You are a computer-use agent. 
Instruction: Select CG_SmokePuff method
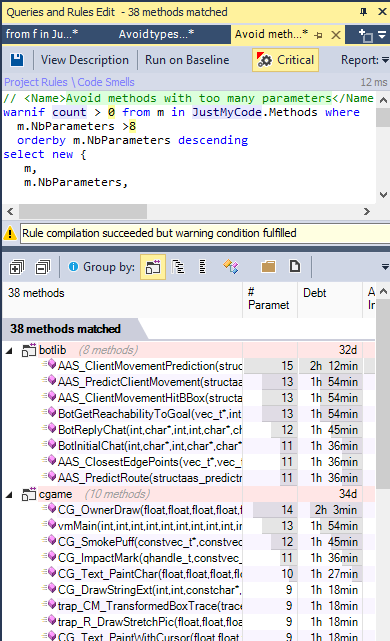pyautogui.click(x=150, y=542)
